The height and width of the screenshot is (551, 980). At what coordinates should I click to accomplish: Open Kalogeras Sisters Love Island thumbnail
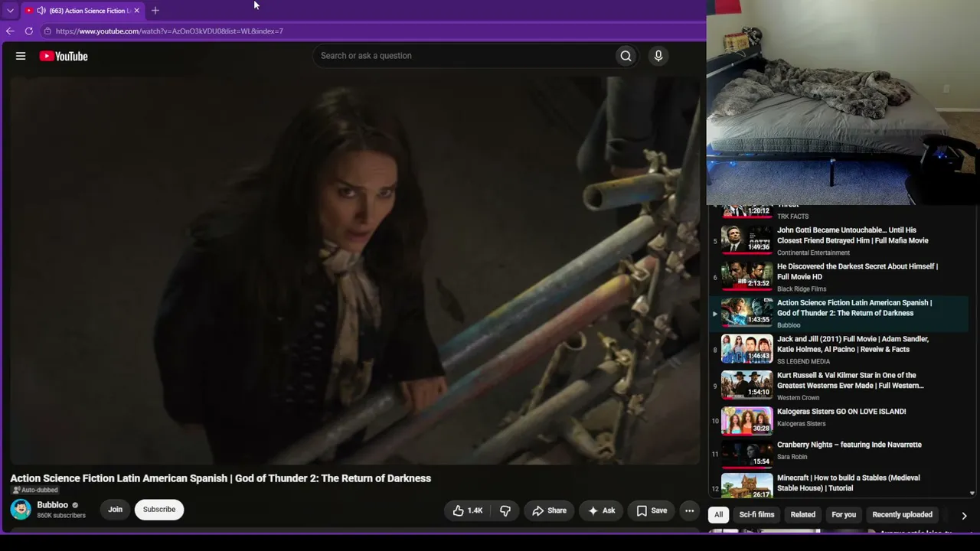(x=746, y=422)
